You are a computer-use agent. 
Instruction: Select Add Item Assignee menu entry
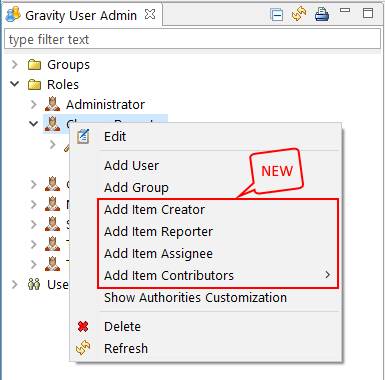(158, 254)
